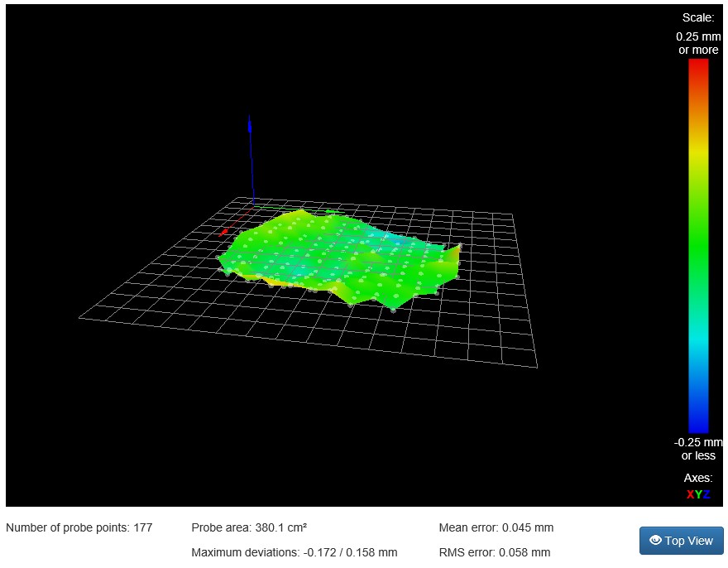Click the blue bottom end of color scale
This screenshot has width=728, height=568.
(697, 428)
